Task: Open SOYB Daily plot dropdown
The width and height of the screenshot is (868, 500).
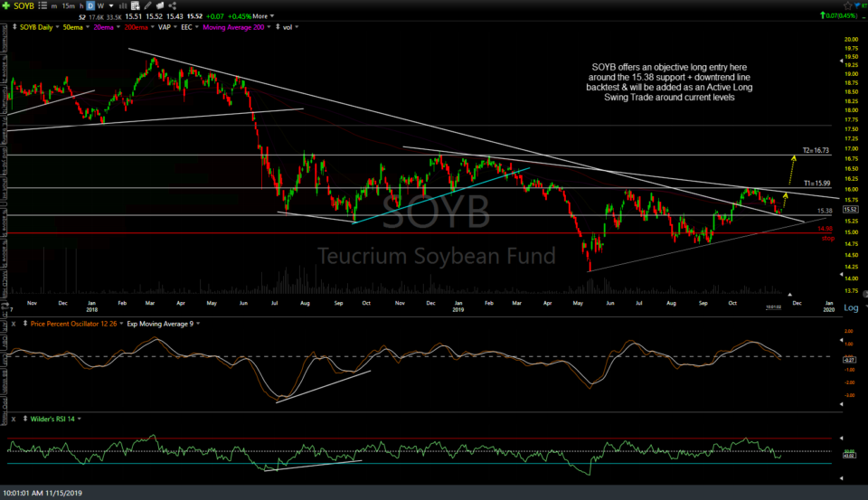Action: (x=57, y=27)
